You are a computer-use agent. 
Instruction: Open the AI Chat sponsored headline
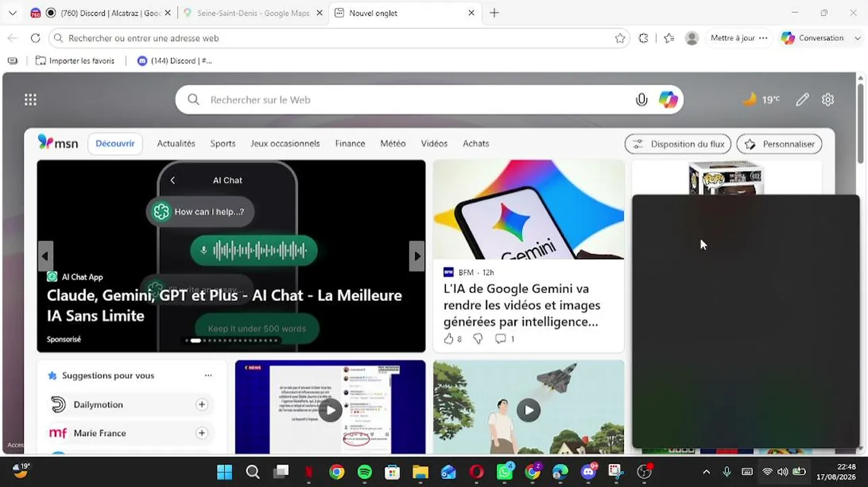[x=224, y=306]
